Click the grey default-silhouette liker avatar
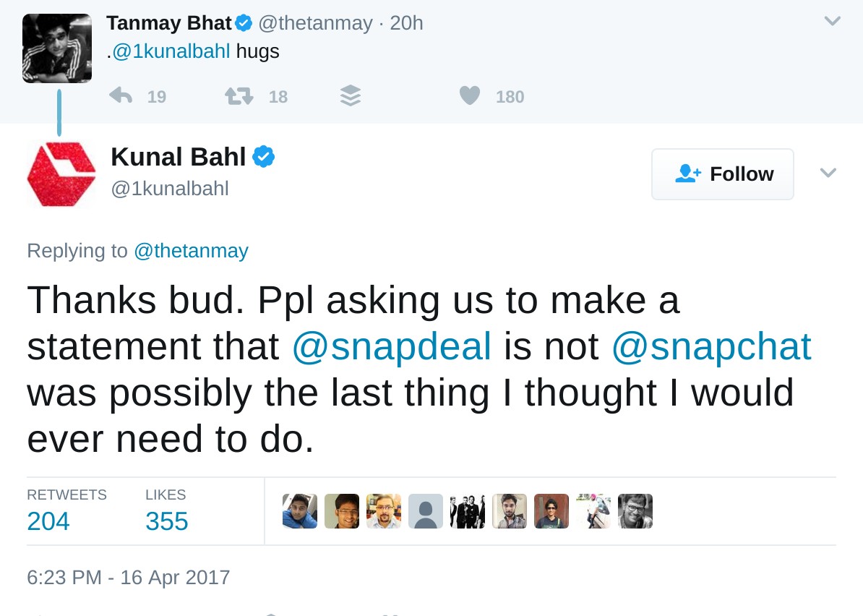 pyautogui.click(x=426, y=511)
